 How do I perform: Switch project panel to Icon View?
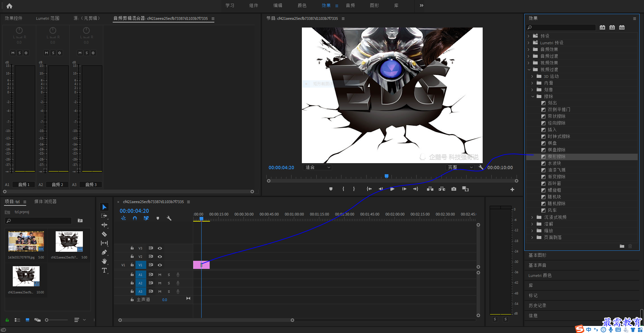[x=28, y=320]
